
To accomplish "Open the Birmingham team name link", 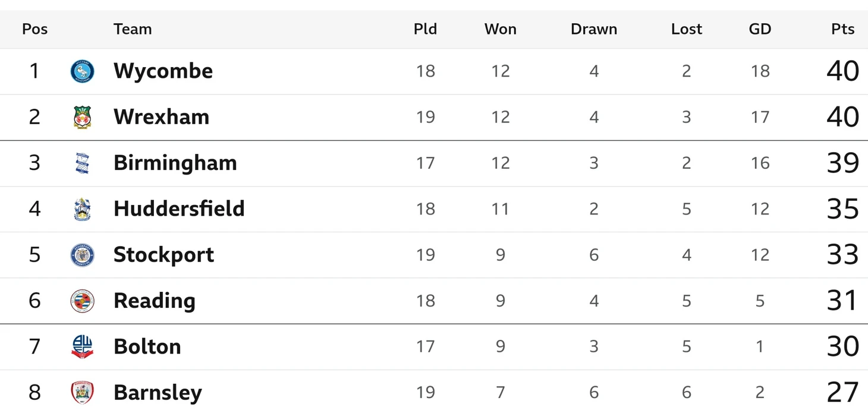I will (x=175, y=163).
